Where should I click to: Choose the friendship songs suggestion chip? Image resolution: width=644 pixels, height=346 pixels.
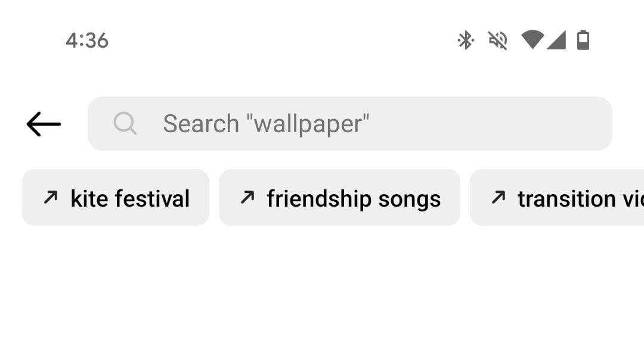(x=340, y=198)
